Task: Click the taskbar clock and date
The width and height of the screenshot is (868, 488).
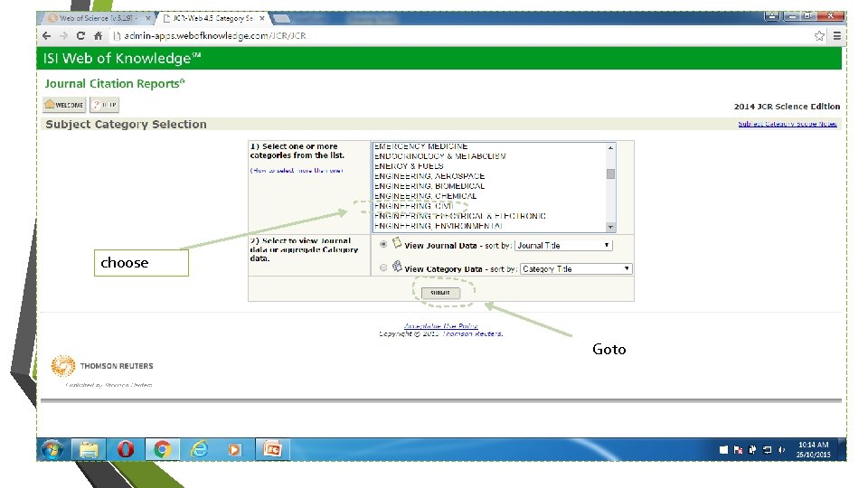Action: 813,449
